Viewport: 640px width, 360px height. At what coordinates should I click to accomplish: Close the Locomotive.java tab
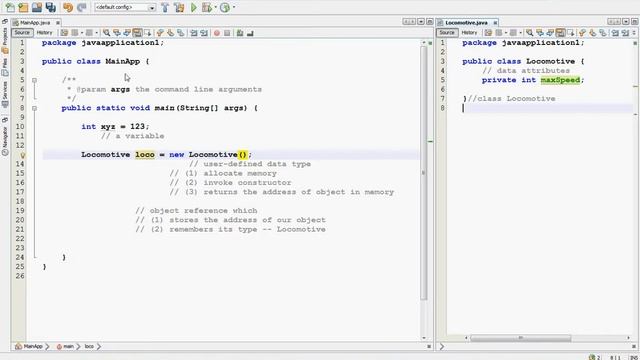495,23
